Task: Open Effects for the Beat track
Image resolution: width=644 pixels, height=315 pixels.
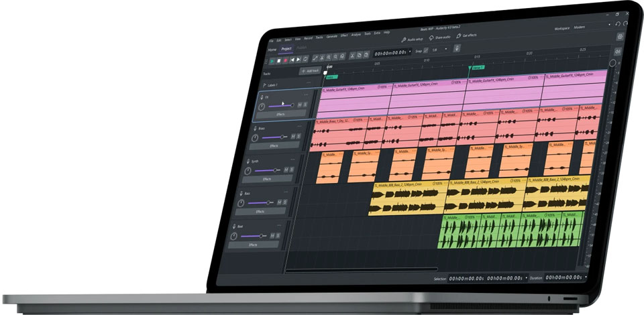Action: click(253, 245)
